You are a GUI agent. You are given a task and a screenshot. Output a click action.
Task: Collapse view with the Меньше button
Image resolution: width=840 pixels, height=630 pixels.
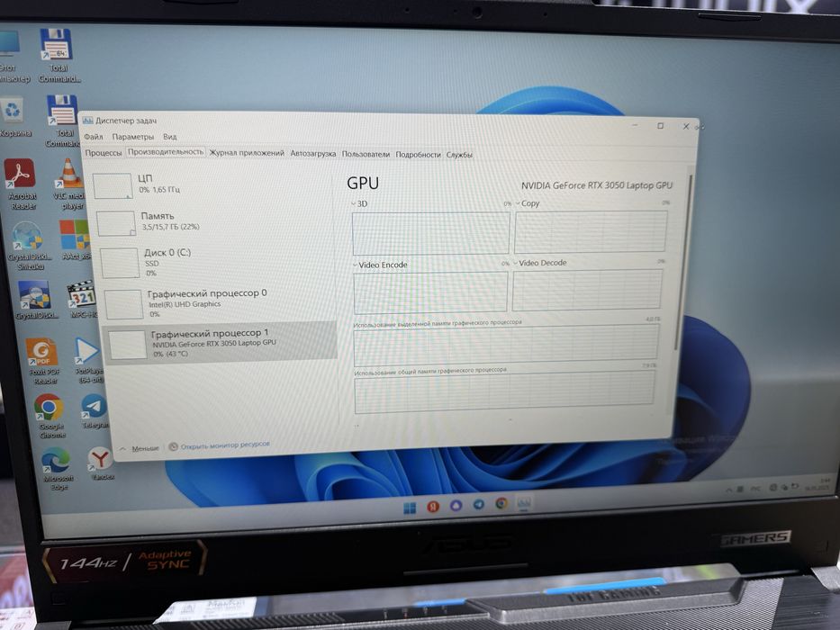pos(140,448)
